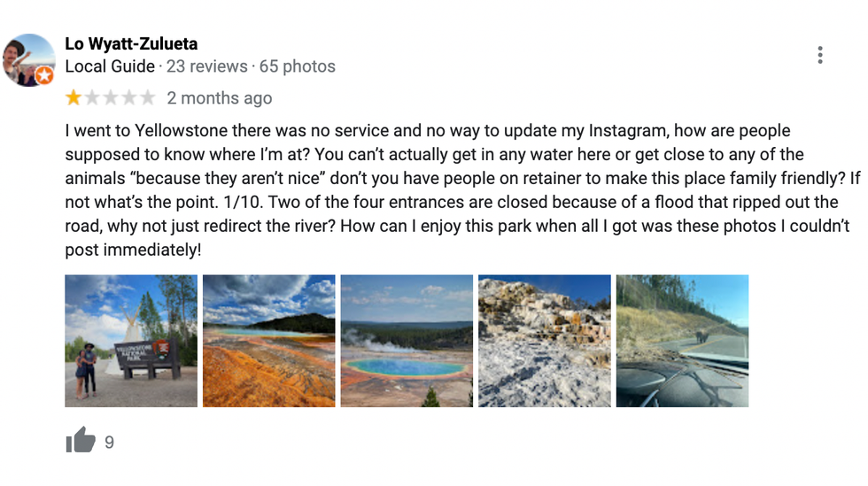Screen dimensions: 868x486
Task: Click the like count number 9
Action: point(109,442)
